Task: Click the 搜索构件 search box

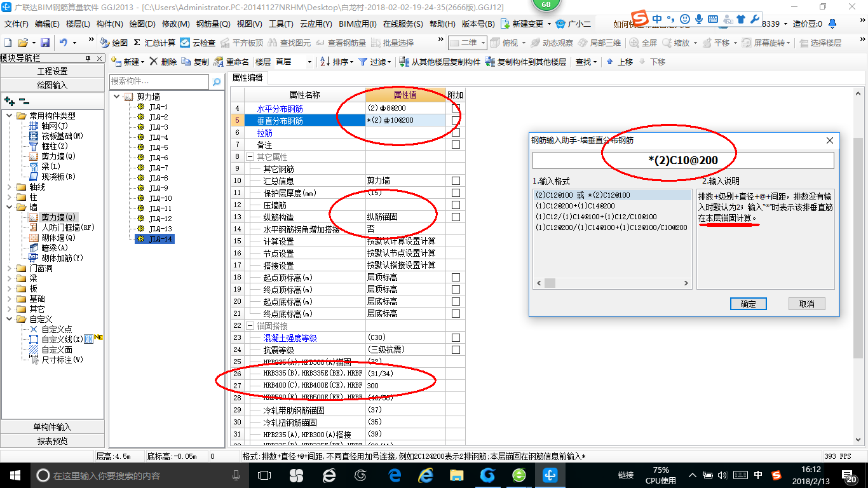Action: (x=159, y=82)
